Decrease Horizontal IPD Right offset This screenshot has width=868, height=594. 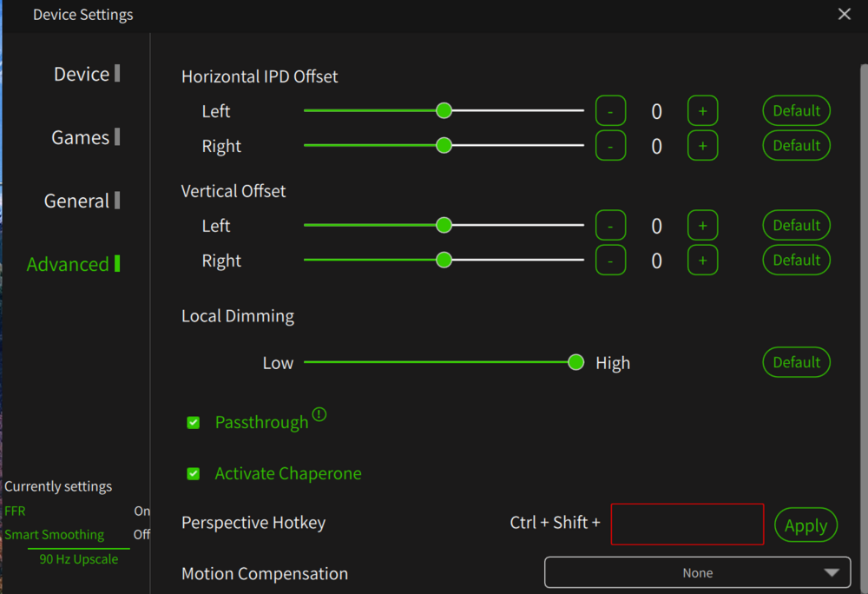610,146
